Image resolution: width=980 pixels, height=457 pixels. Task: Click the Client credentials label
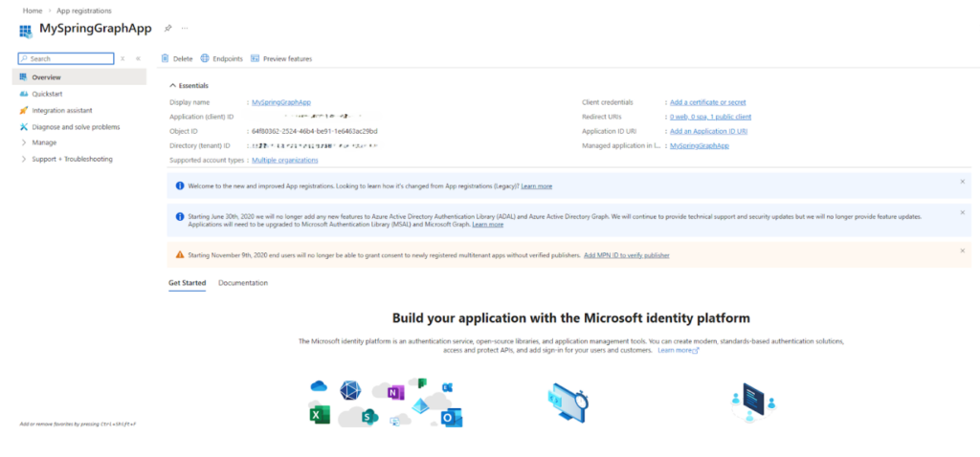[607, 101]
